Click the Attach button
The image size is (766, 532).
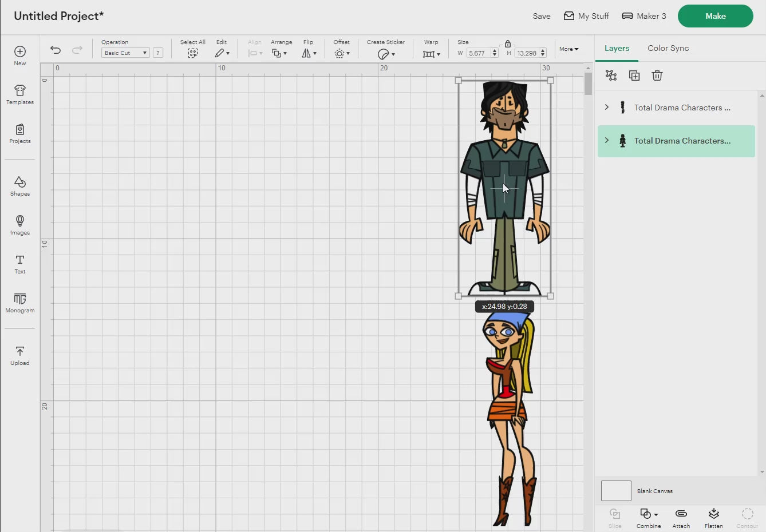681,518
